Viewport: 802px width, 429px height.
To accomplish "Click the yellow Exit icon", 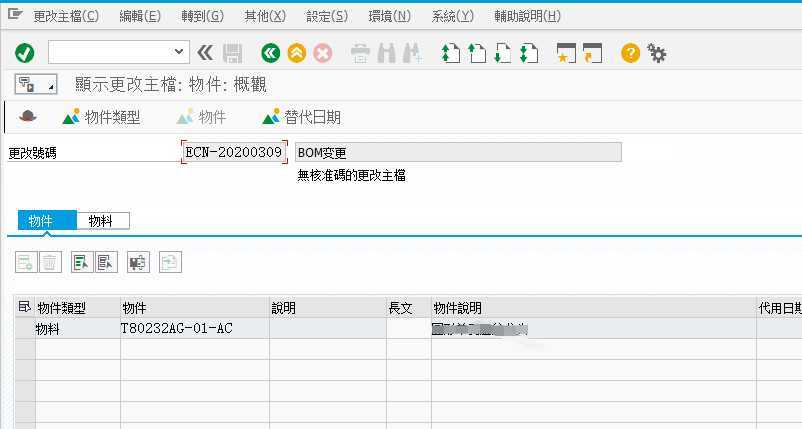I will (297, 53).
